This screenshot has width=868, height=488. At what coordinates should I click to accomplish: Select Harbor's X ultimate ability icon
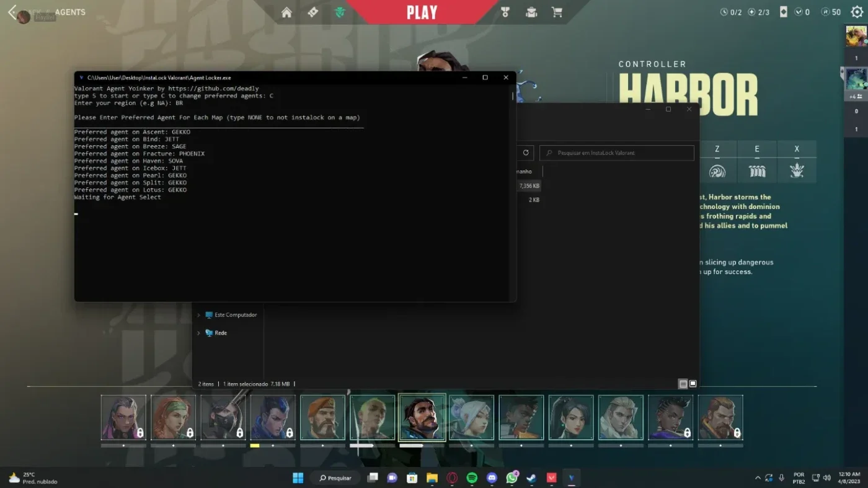[x=797, y=171]
